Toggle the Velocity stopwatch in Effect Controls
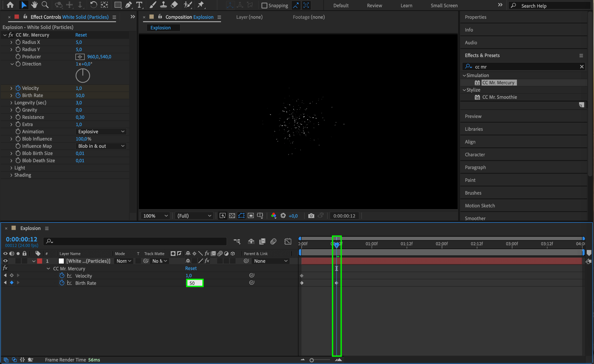The width and height of the screenshot is (594, 364). pyautogui.click(x=18, y=88)
